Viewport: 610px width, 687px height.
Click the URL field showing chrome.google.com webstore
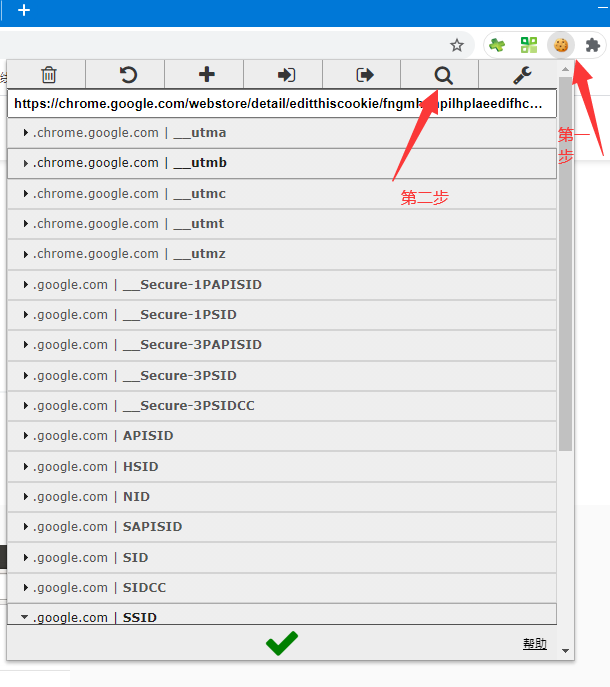point(282,104)
